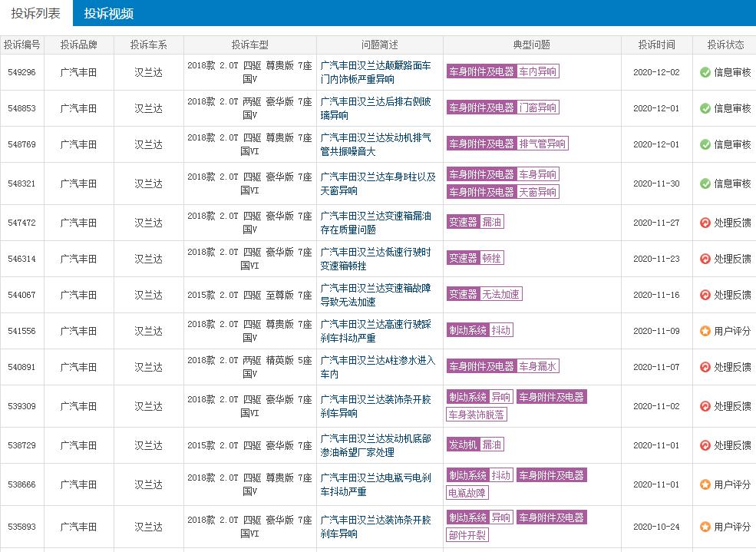Image resolution: width=756 pixels, height=552 pixels.
Task: Choose the 电瓶故障 tag
Action: click(467, 493)
